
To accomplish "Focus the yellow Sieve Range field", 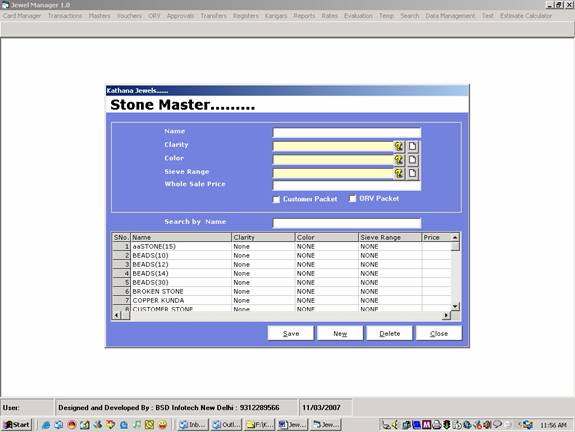I will click(x=333, y=173).
